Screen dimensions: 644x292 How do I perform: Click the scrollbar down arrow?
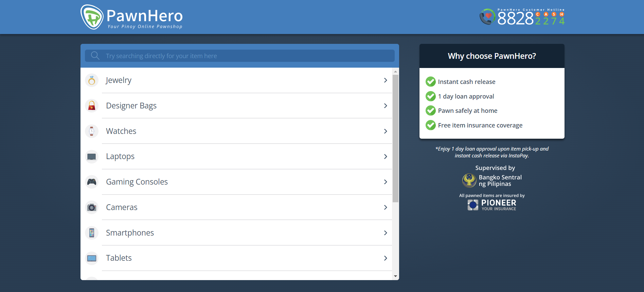click(395, 276)
